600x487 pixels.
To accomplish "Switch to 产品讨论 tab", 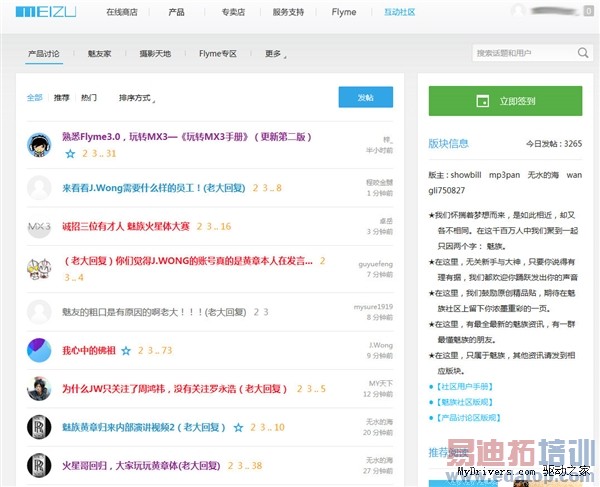I will pos(44,54).
